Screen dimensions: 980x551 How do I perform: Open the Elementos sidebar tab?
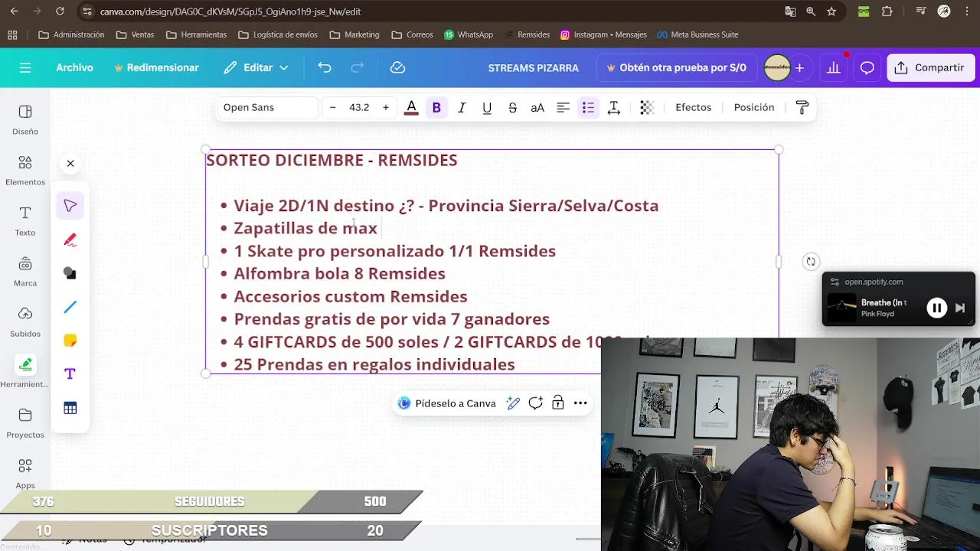tap(25, 170)
